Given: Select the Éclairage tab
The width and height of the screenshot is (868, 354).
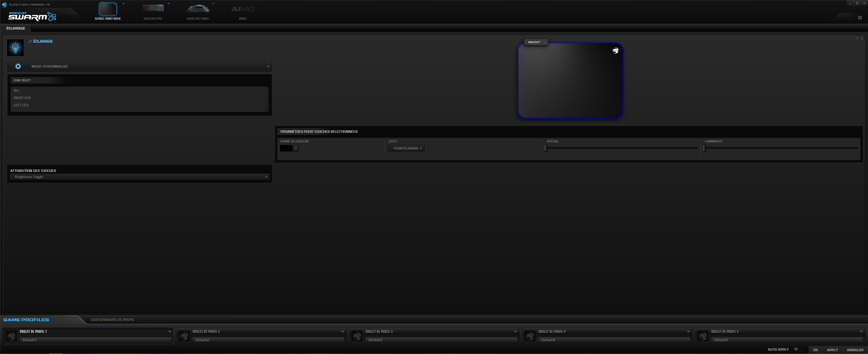Looking at the screenshot, I should coord(15,28).
